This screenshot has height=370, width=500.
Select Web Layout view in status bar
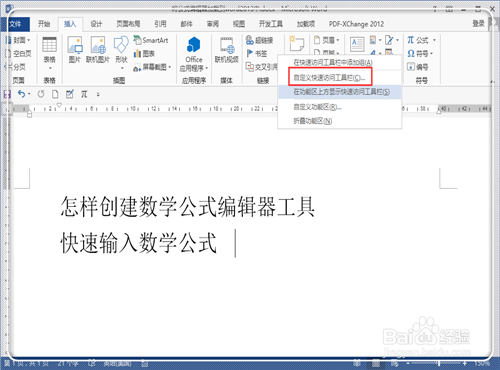coord(394,363)
